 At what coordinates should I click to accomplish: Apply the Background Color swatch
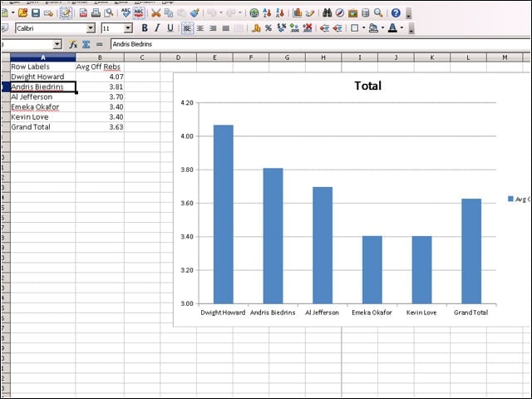tap(373, 28)
